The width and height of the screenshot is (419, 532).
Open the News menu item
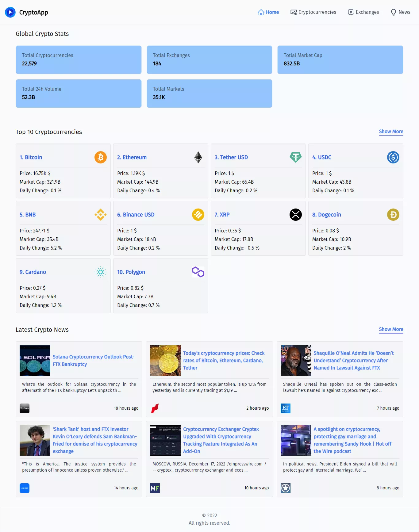pyautogui.click(x=401, y=12)
